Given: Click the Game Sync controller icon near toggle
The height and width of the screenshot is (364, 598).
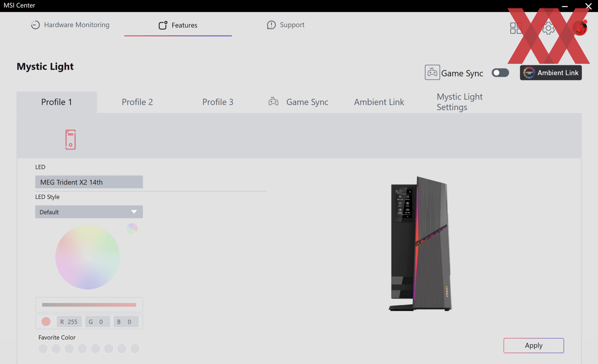Looking at the screenshot, I should [432, 72].
